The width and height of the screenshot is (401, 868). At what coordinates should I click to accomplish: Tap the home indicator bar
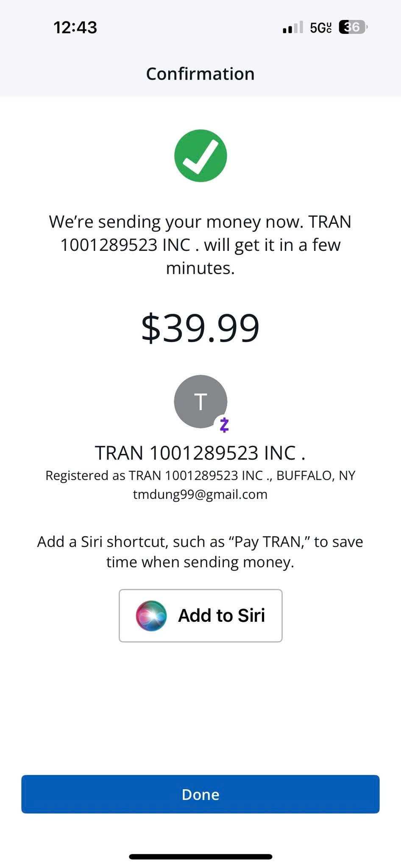pos(200,857)
